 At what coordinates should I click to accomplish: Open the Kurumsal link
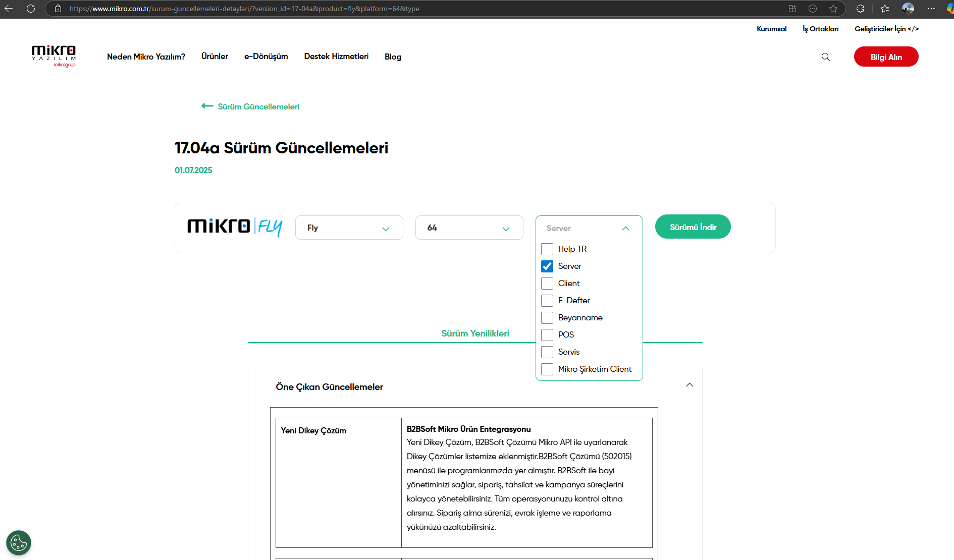click(x=771, y=29)
